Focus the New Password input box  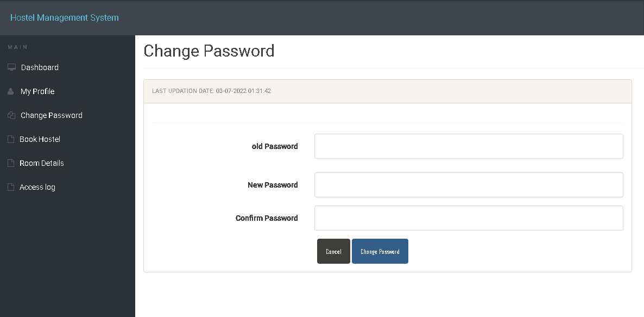click(468, 184)
